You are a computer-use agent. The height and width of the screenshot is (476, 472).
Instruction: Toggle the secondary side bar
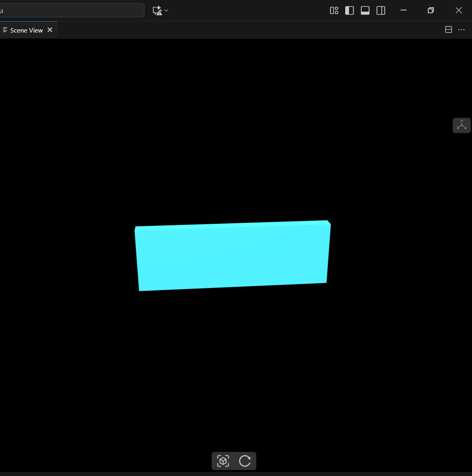(x=381, y=10)
